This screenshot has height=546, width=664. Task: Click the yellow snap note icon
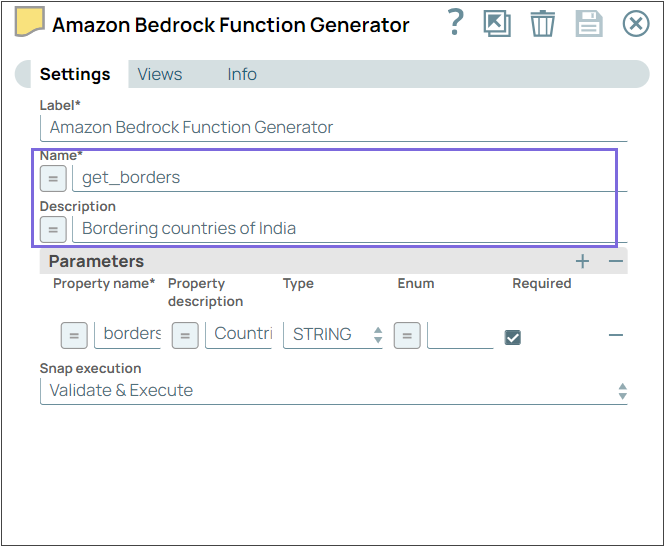click(30, 21)
